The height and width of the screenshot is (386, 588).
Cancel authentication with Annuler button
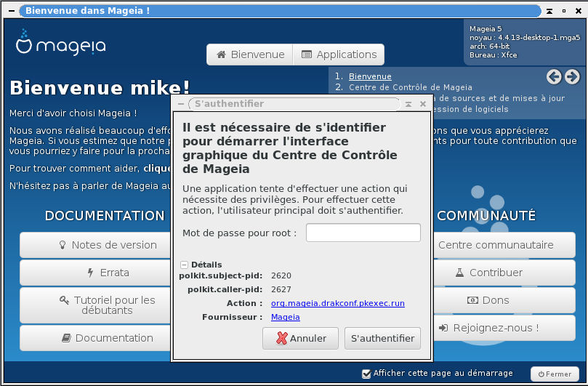[300, 338]
